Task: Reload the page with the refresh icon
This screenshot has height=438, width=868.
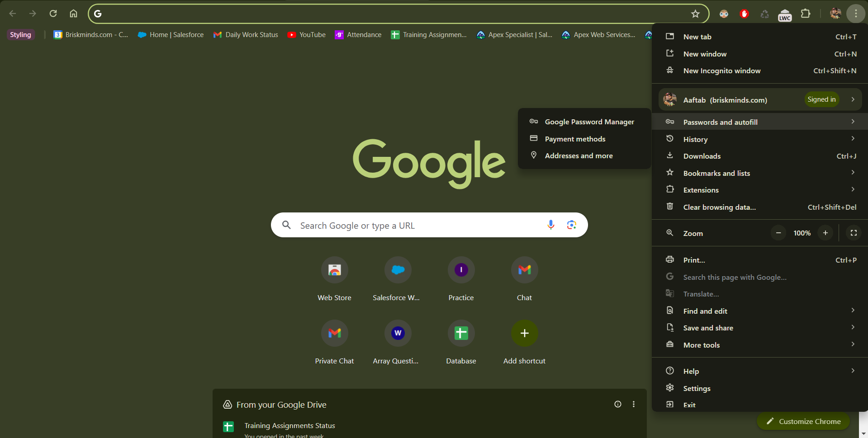Action: pyautogui.click(x=53, y=14)
